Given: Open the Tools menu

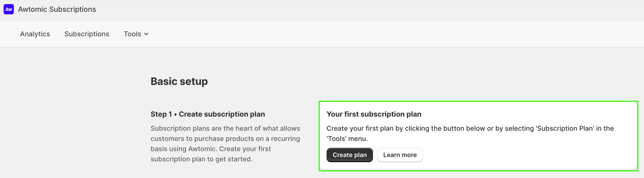Looking at the screenshot, I should pyautogui.click(x=136, y=34).
